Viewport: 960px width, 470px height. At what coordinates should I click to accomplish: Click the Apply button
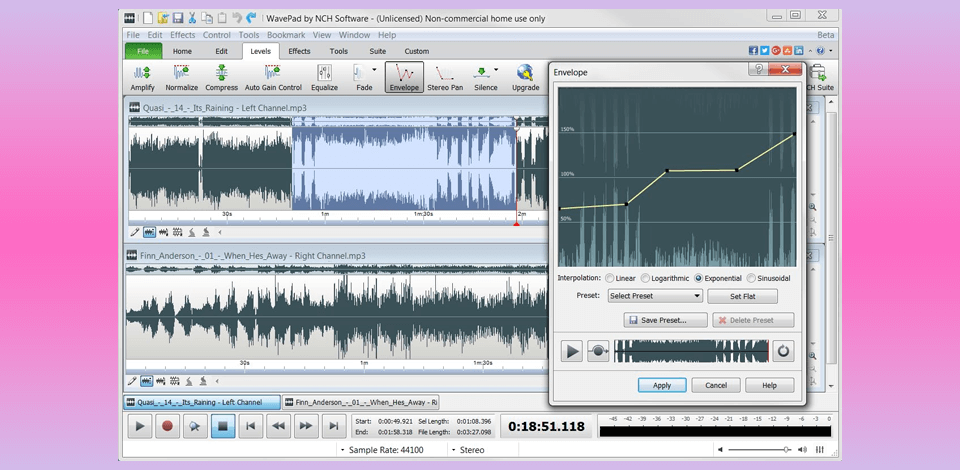pos(661,385)
